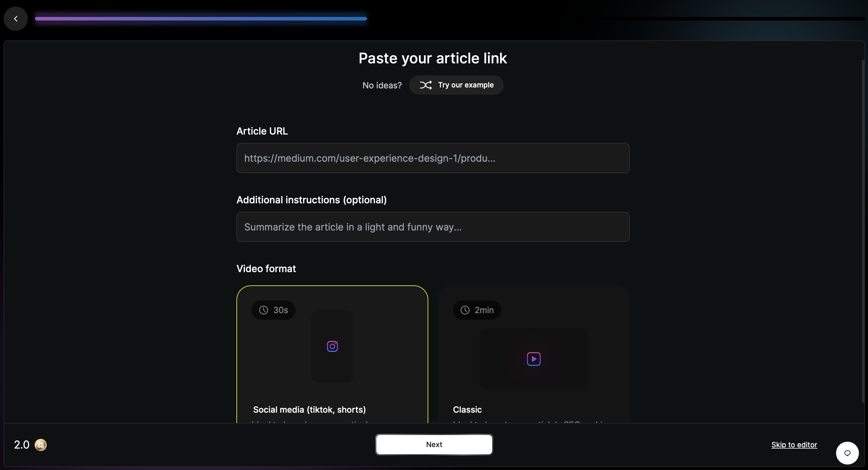Viewport: 868px width, 470px height.
Task: Focus the Additional instructions input field
Action: 433,227
